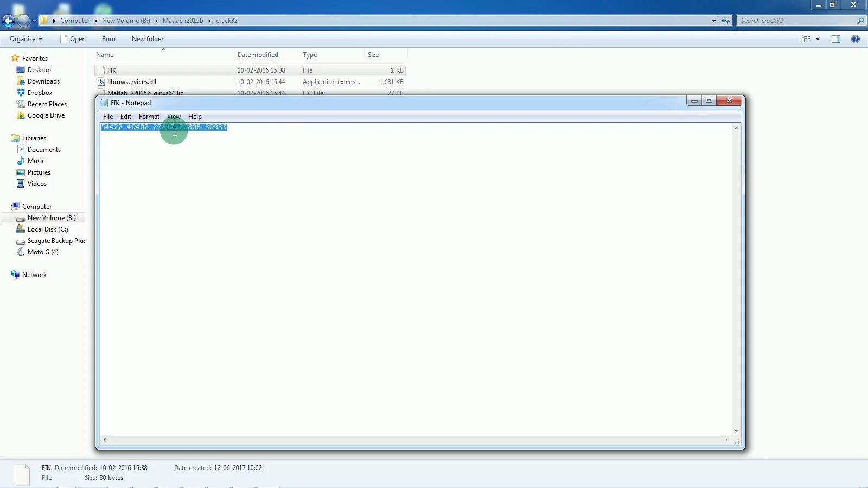Open Google Drive in the navigation pane
The image size is (868, 488).
coord(46,115)
